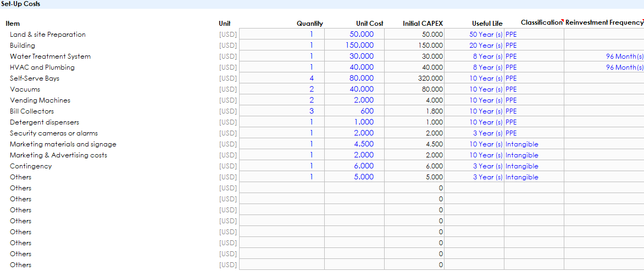Click Reinvestment Frequency for HVAC and Plumbing
The height and width of the screenshot is (271, 644).
point(624,67)
